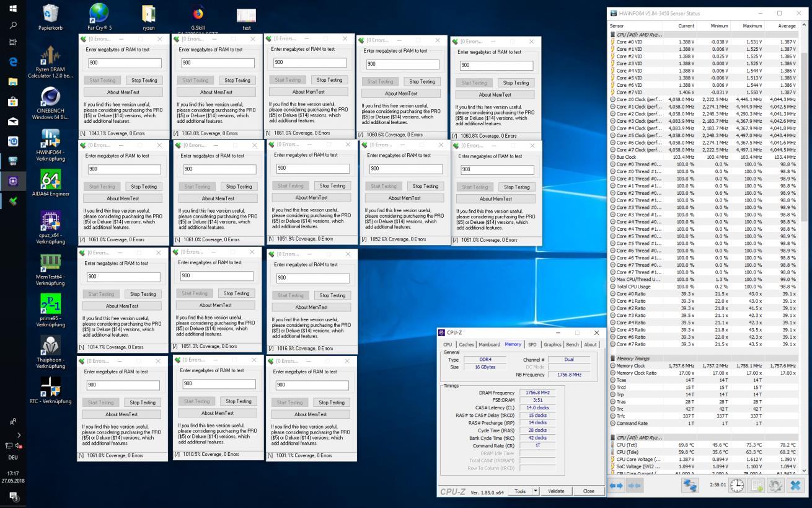Open the Far Cry 5 desktop shortcut
812x508 pixels.
click(x=99, y=17)
